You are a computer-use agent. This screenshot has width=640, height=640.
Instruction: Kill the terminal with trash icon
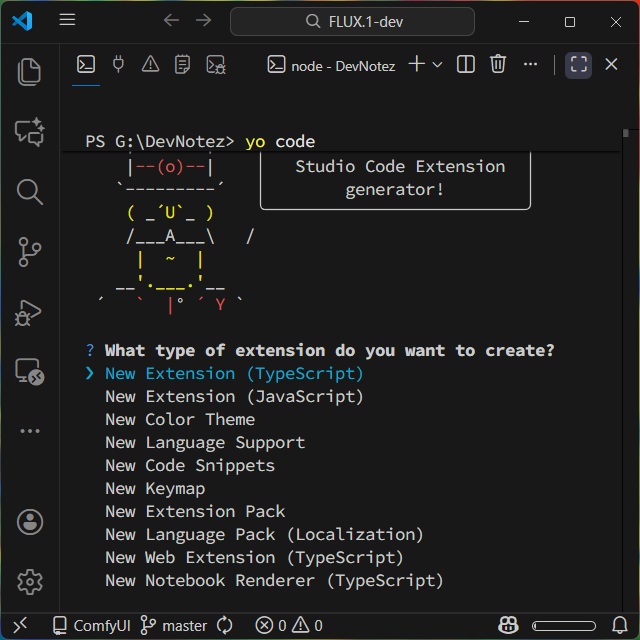[x=498, y=65]
